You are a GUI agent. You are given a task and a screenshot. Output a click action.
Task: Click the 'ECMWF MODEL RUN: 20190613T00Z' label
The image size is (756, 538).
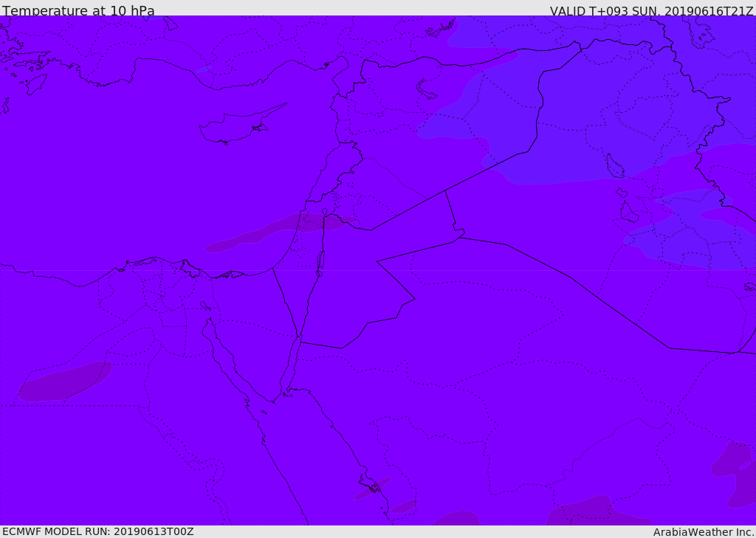pyautogui.click(x=98, y=531)
